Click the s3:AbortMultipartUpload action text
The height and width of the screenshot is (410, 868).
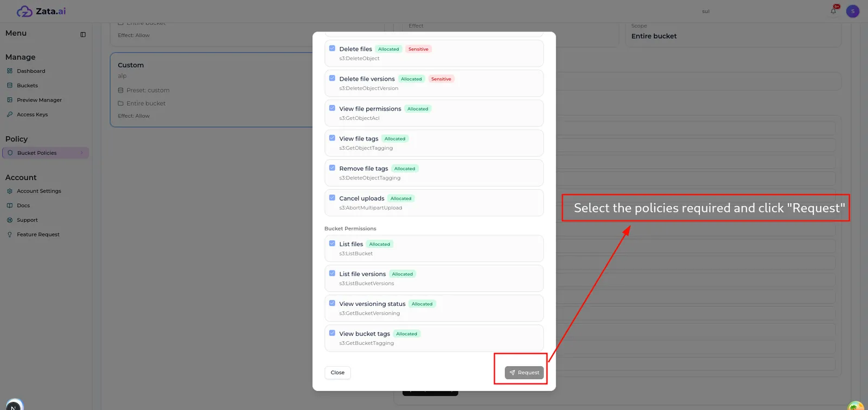(371, 208)
